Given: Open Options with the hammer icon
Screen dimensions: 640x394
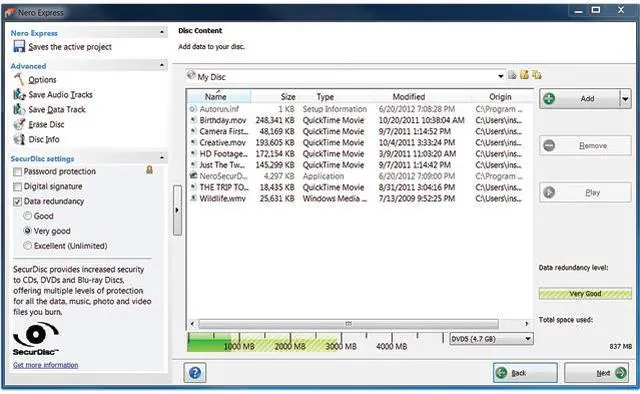Looking at the screenshot, I should coord(19,79).
